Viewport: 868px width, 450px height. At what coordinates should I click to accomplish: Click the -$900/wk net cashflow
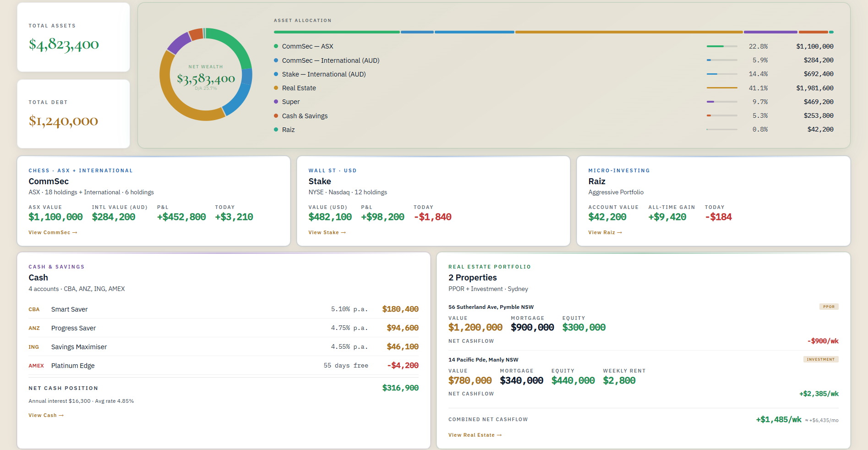pyautogui.click(x=823, y=341)
